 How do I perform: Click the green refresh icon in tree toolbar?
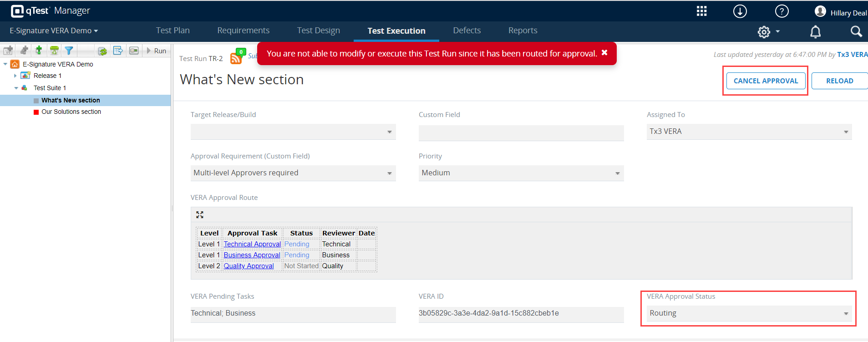[102, 51]
